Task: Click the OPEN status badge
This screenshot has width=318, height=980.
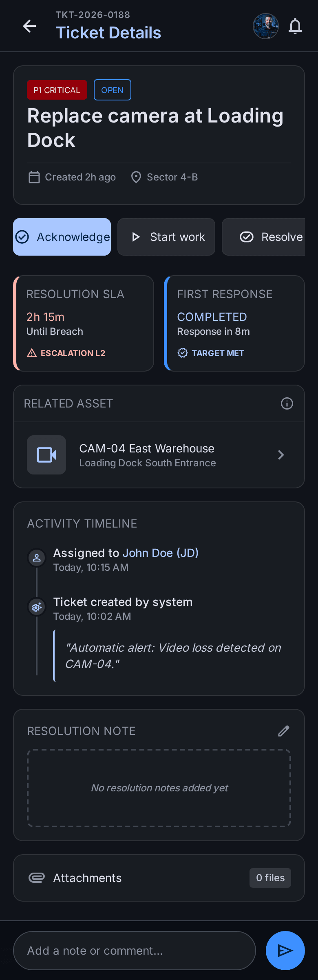Action: (x=113, y=90)
